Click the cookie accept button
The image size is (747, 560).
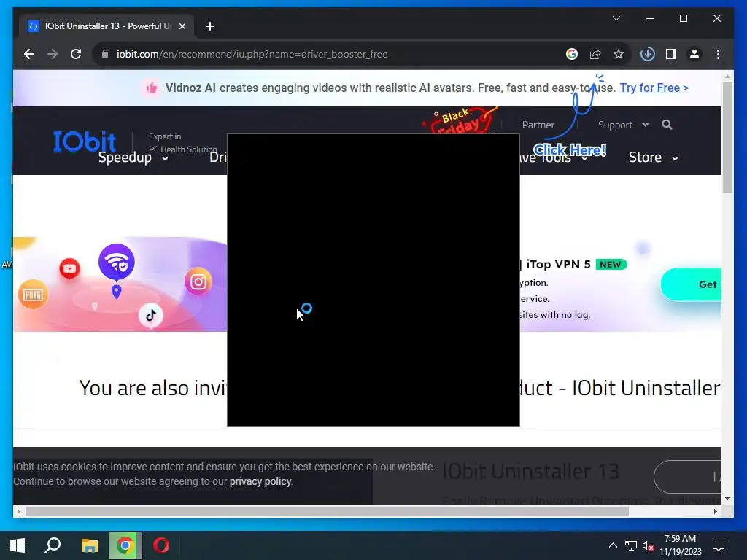[x=687, y=477]
